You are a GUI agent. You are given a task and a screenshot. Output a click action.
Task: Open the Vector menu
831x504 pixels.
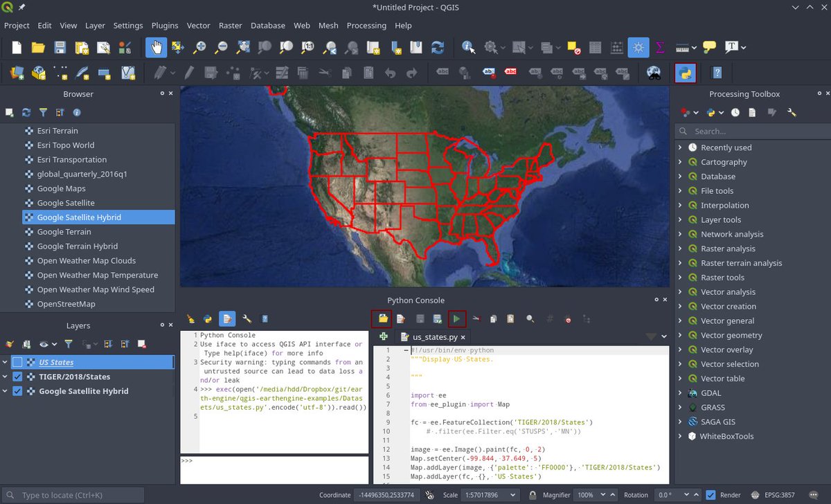coord(198,26)
